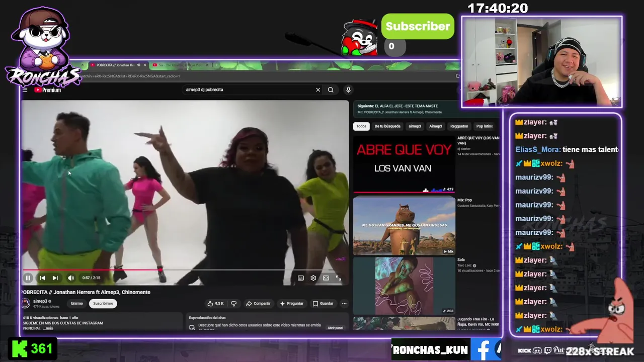The image size is (644, 362).
Task: Skip to the next video in player
Action: 55,278
